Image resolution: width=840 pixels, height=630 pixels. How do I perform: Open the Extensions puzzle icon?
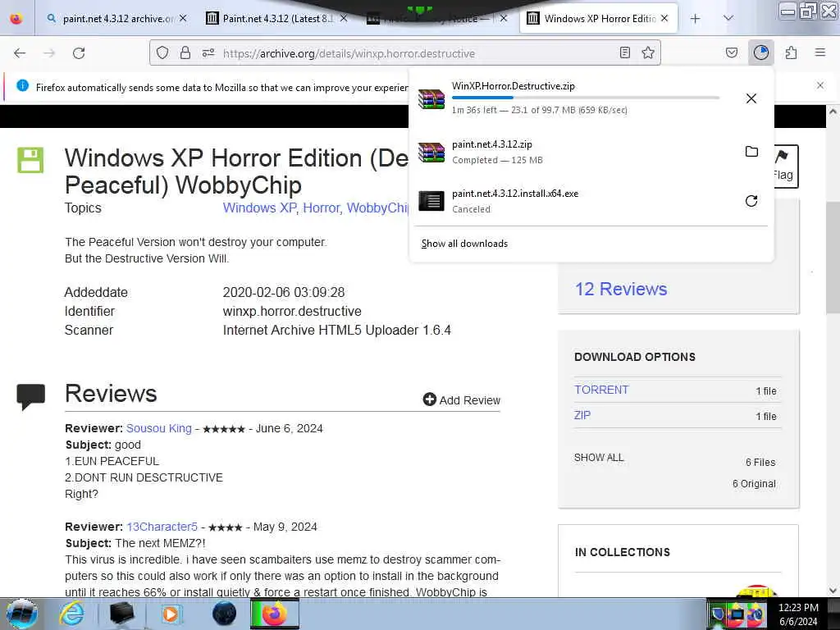tap(791, 52)
